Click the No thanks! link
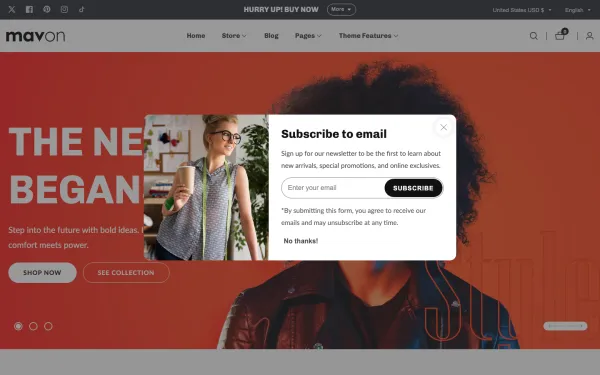The width and height of the screenshot is (600, 375). pyautogui.click(x=301, y=241)
